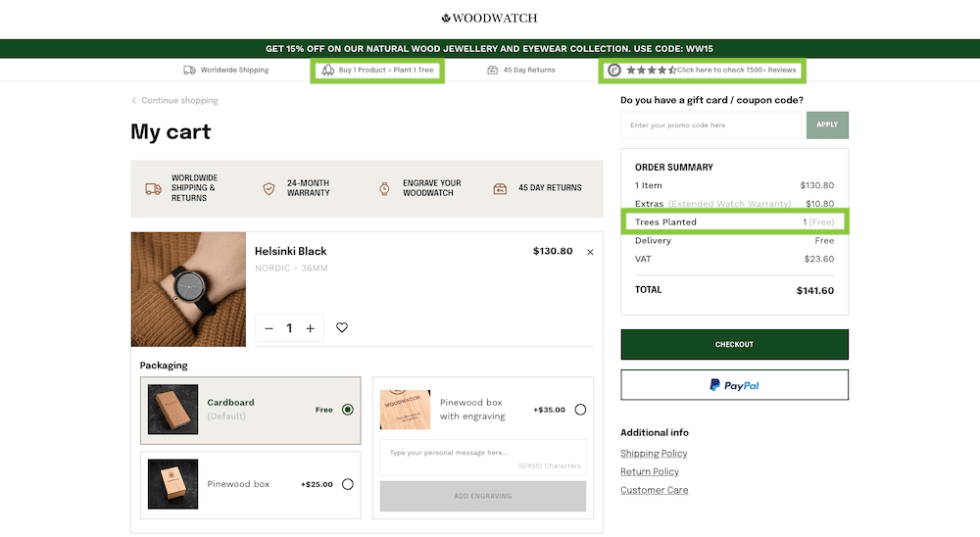Click the circular reviews badge icon

614,70
